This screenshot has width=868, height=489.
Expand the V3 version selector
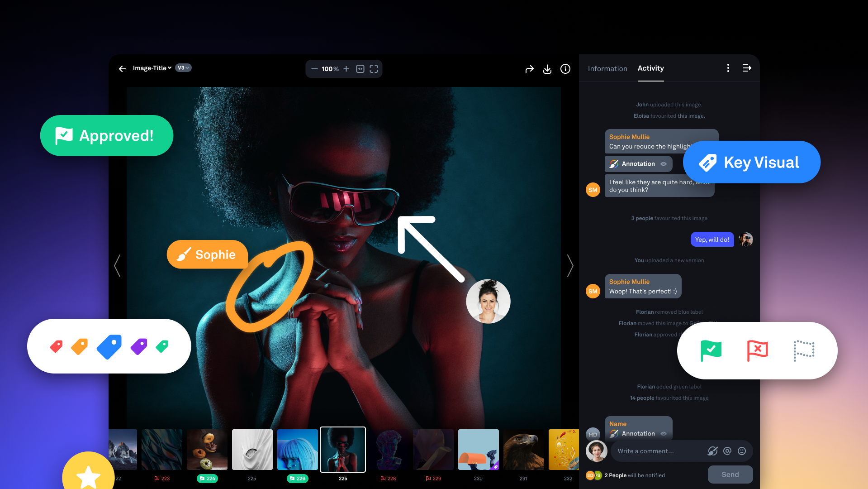(183, 68)
